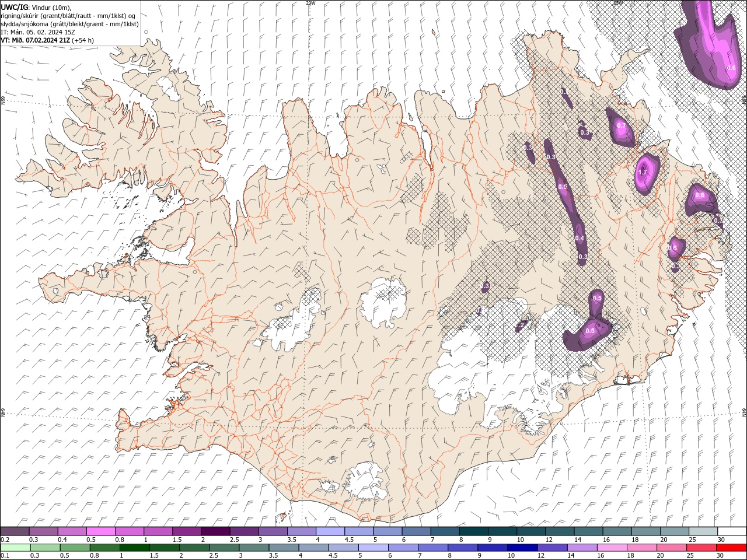Select the dark teal swatch labeled 8, snow legend row
747x560 pixels.
pyautogui.click(x=473, y=531)
